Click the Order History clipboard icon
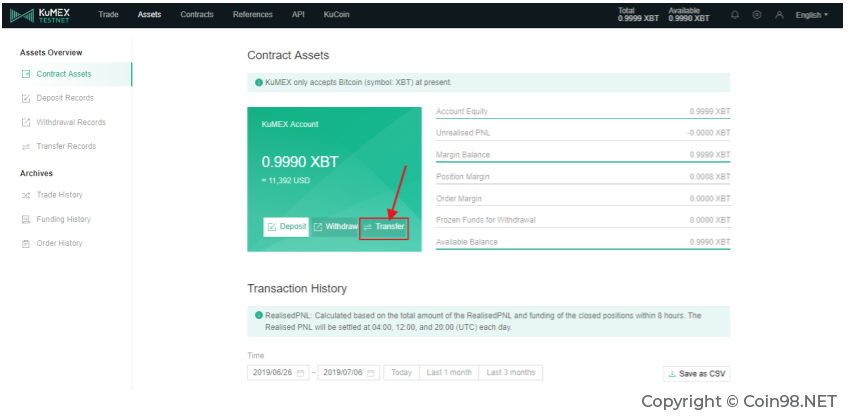The height and width of the screenshot is (416, 853). 26,244
